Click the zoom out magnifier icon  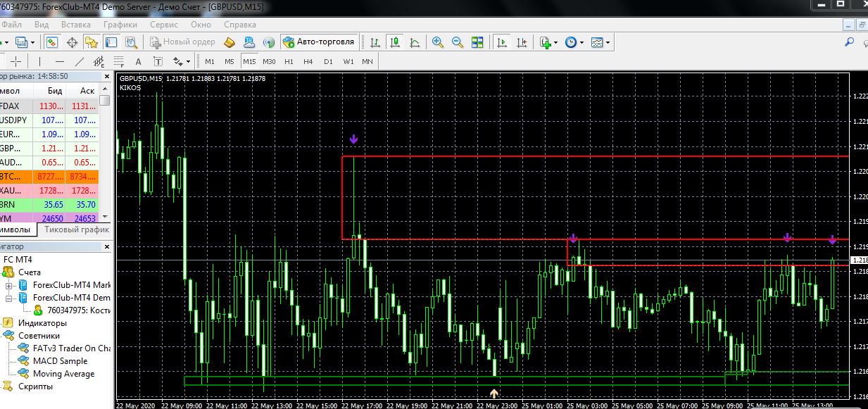coord(458,42)
